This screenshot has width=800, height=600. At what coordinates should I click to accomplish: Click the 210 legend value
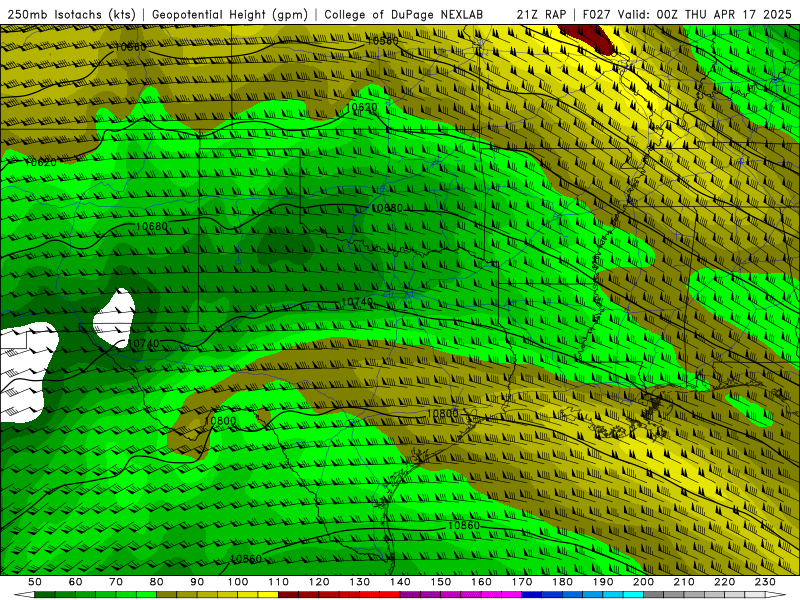click(x=685, y=582)
